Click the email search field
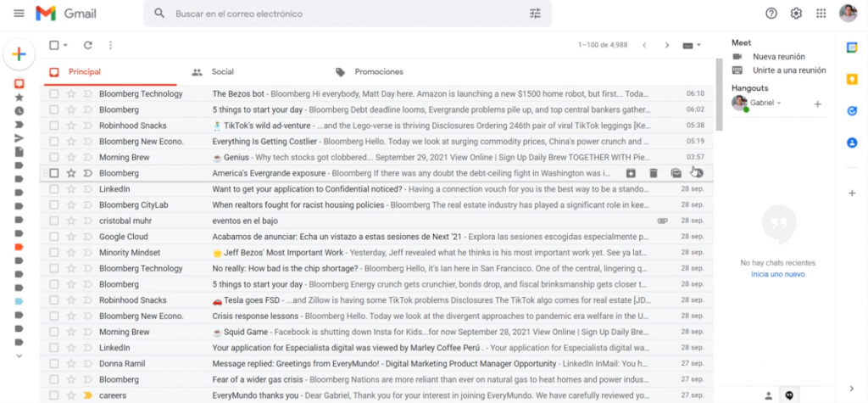868x403 pixels. 348,14
